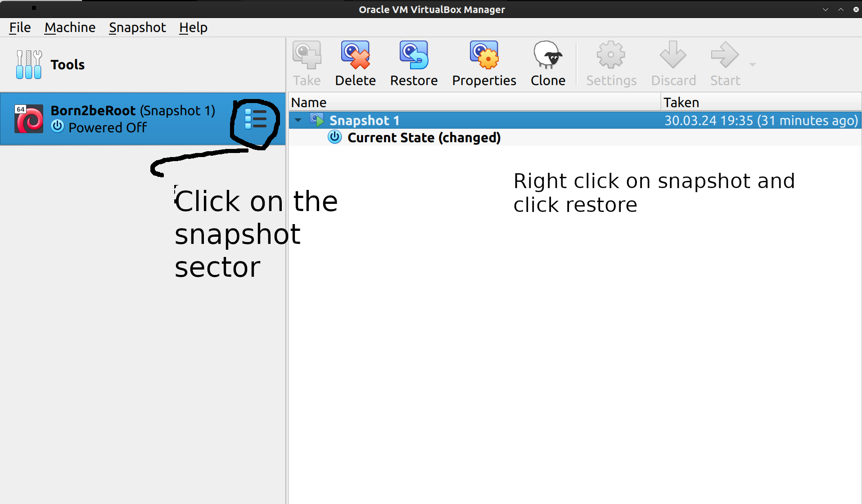Click the Snapshot 1 camera icon
Viewport: 862px width, 504px height.
[x=317, y=120]
